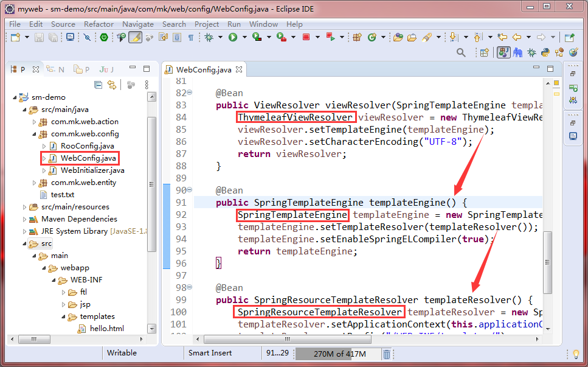Toggle Block Selection Mode icon
This screenshot has height=367, width=588.
click(x=177, y=37)
